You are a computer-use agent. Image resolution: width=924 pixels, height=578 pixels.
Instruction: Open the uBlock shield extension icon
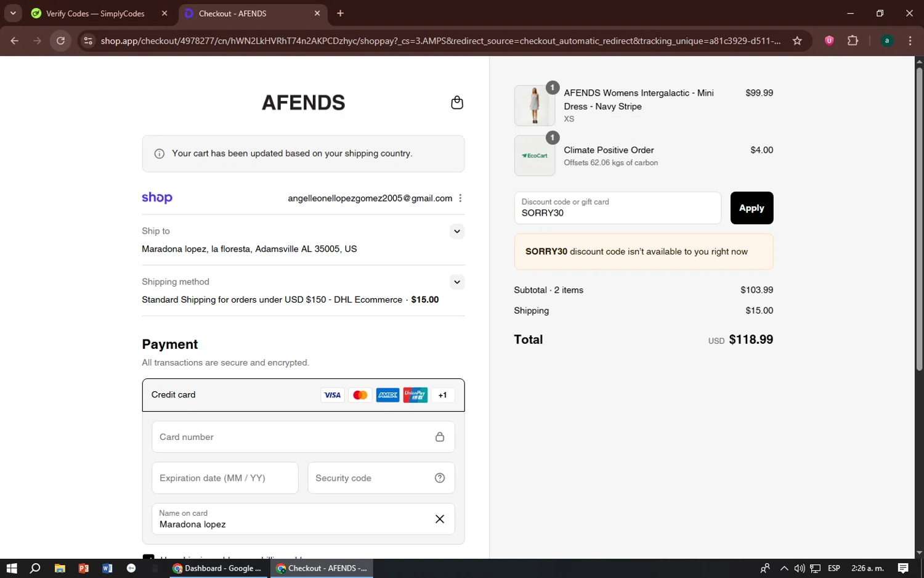pos(829,41)
